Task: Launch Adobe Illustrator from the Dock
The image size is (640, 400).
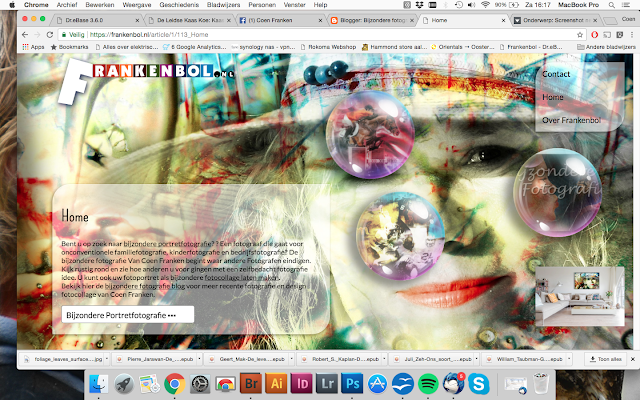Action: click(276, 384)
